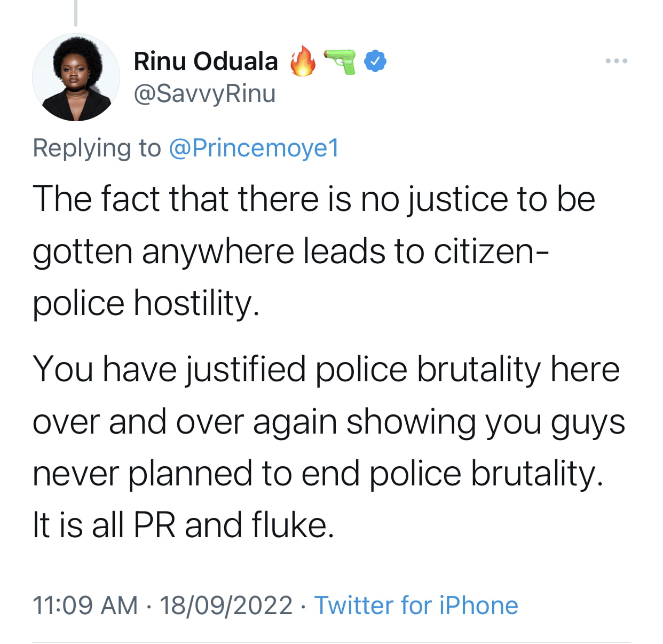
Task: Click the thread connector line above the avatar
Action: pyautogui.click(x=76, y=13)
